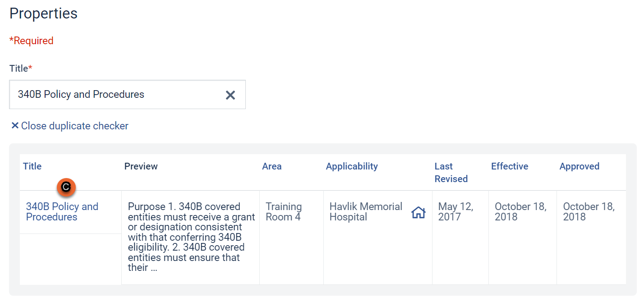The width and height of the screenshot is (644, 302).
Task: Sort results by the Area column header
Action: (x=272, y=166)
